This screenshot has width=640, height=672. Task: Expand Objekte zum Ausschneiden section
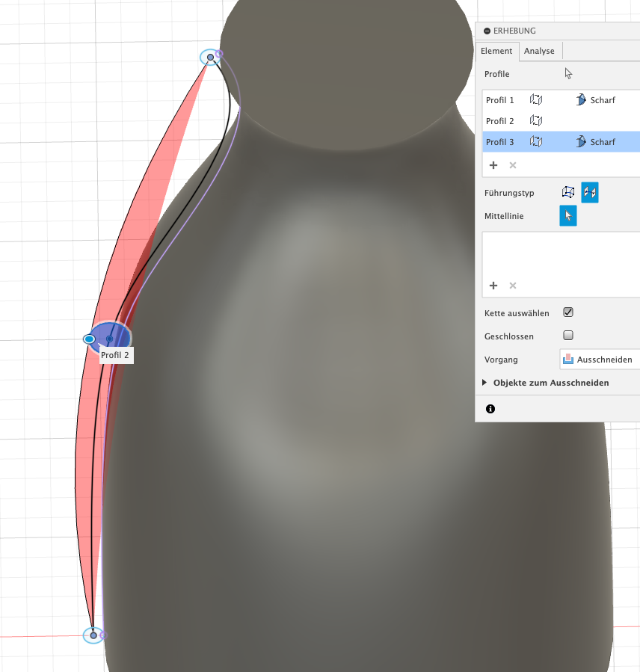[x=485, y=383]
